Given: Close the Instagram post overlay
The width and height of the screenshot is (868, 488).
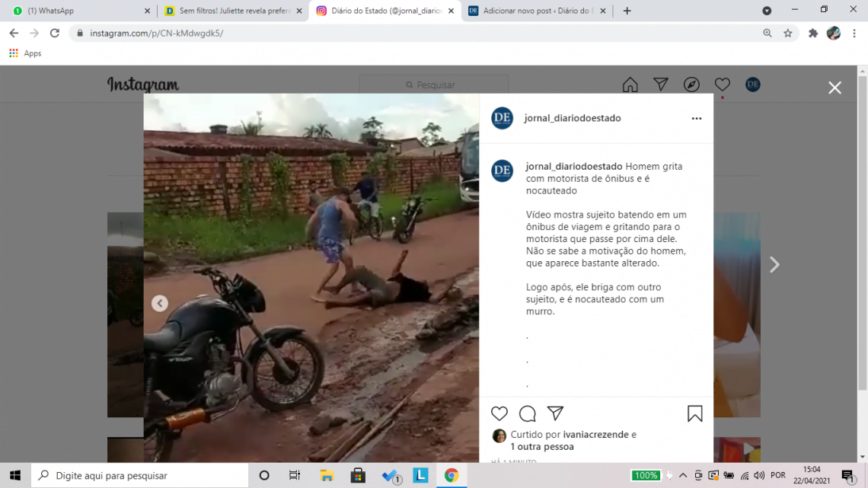Looking at the screenshot, I should (x=834, y=88).
